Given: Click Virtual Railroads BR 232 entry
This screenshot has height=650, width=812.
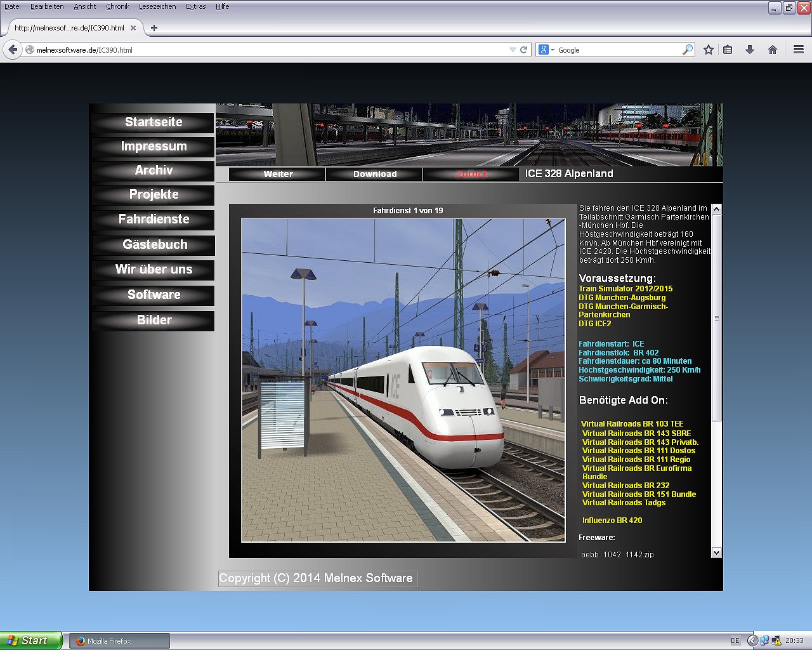Looking at the screenshot, I should pyautogui.click(x=625, y=486).
